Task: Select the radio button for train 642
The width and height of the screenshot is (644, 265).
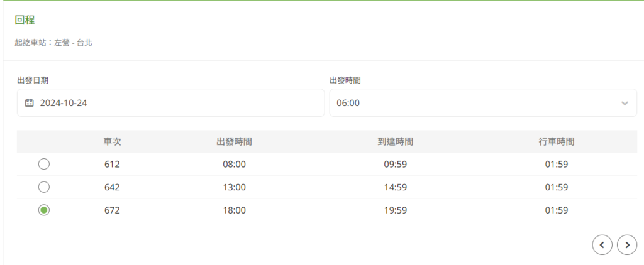Action: (44, 187)
